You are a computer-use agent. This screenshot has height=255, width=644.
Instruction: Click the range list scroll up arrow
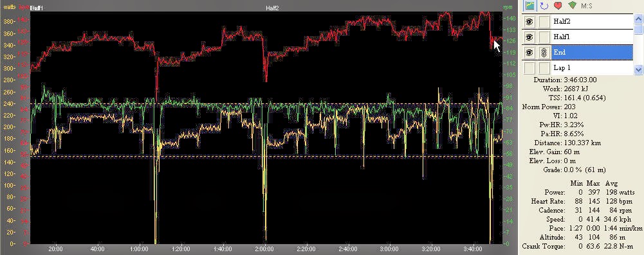638,19
